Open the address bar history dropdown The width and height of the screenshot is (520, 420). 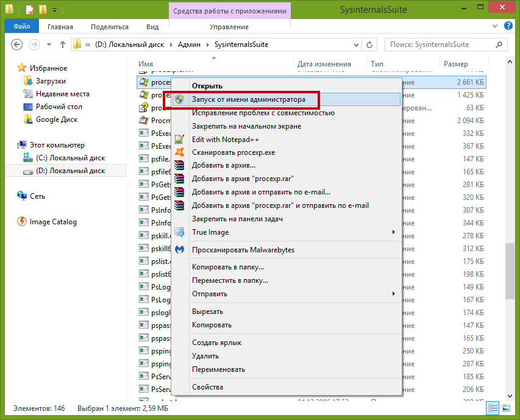[356, 44]
